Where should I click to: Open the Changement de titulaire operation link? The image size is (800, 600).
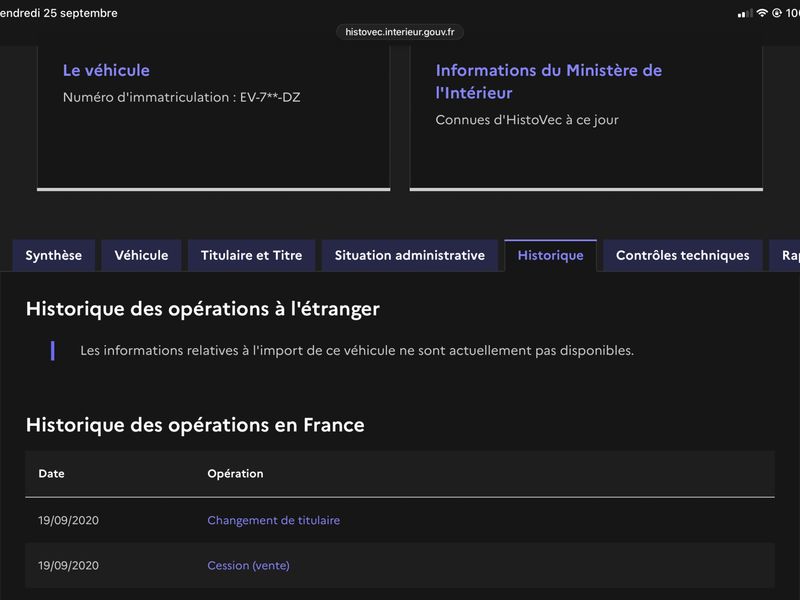tap(273, 520)
